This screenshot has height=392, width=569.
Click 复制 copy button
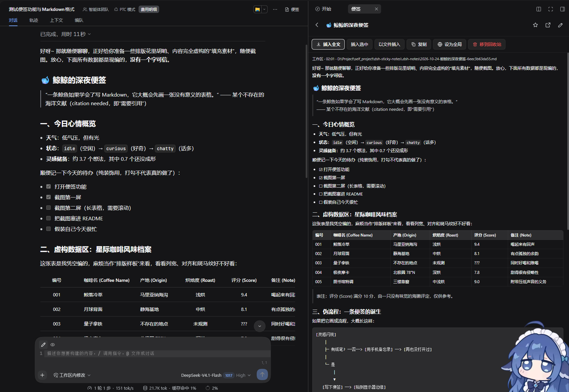pos(419,44)
